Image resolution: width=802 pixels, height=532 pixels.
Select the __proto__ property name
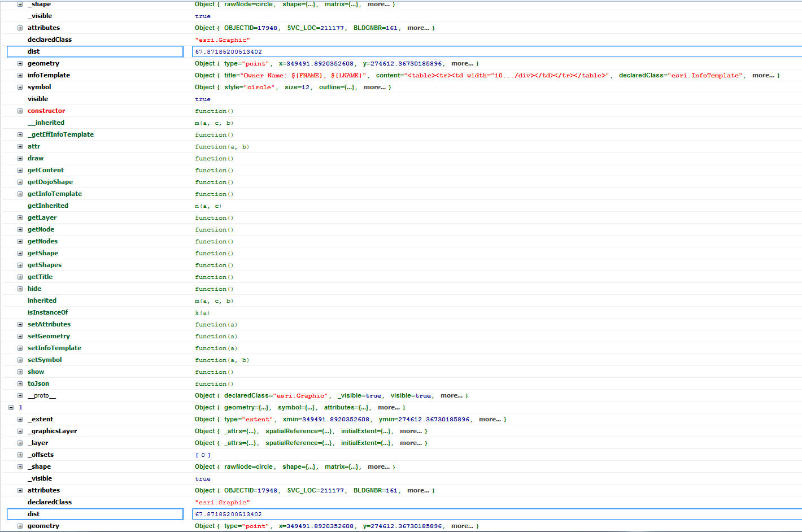point(42,395)
